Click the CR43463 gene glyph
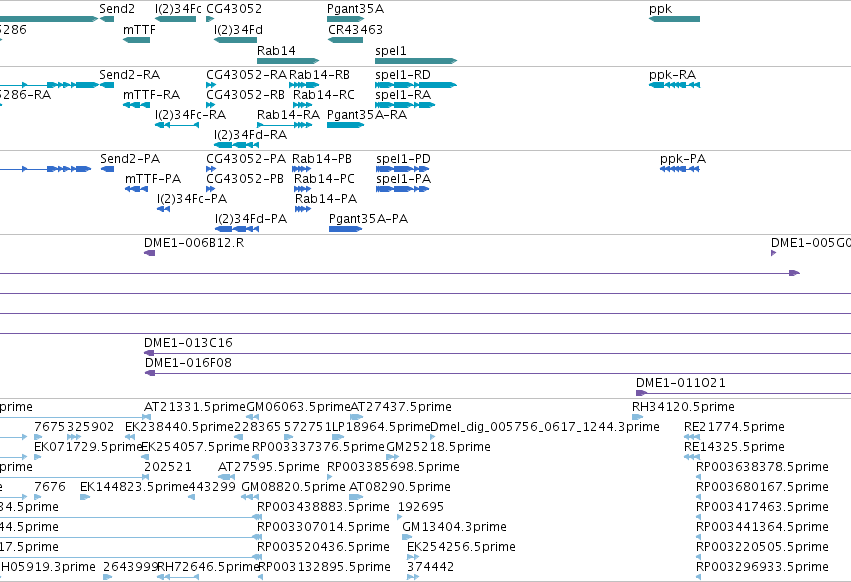The image size is (851, 582). [x=346, y=40]
